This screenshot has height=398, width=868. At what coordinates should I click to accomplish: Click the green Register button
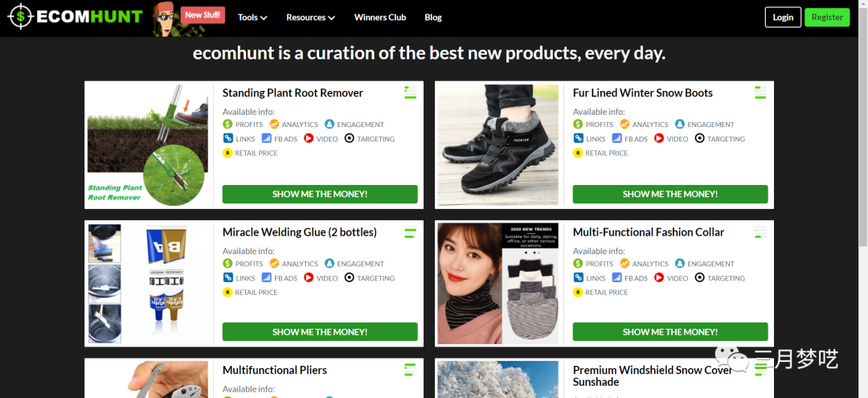[x=827, y=17]
